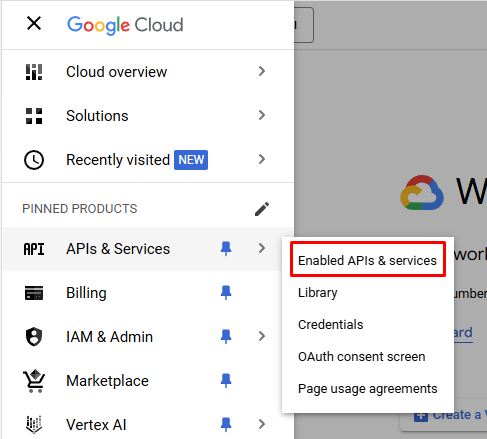Select the Solutions grid icon
Screen dimensions: 487x439
34,116
